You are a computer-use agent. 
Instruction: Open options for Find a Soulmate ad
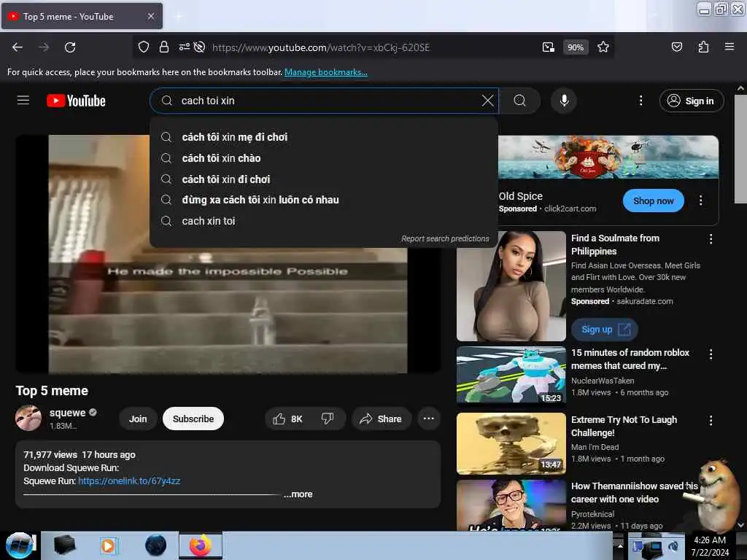pyautogui.click(x=711, y=239)
